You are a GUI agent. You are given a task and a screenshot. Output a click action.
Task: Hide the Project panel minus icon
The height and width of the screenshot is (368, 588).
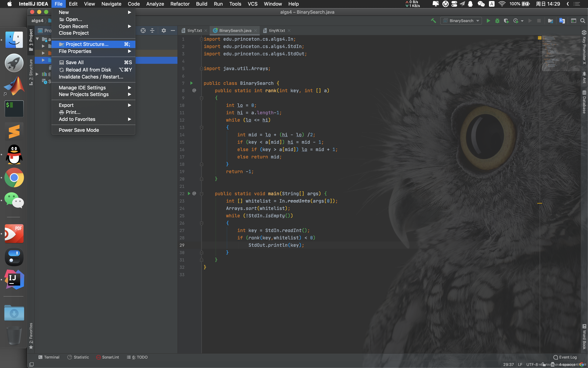point(173,30)
